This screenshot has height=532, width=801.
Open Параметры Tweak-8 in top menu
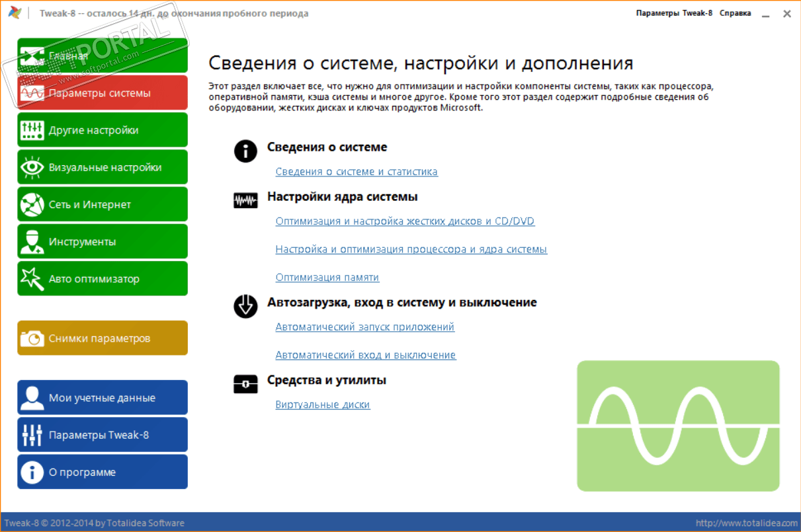click(x=674, y=13)
